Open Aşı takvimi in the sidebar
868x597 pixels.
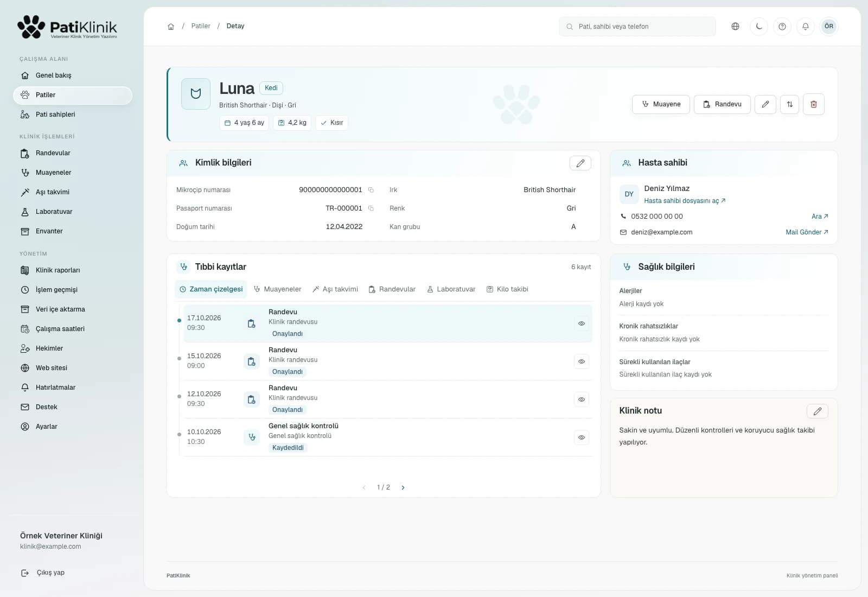73,192
